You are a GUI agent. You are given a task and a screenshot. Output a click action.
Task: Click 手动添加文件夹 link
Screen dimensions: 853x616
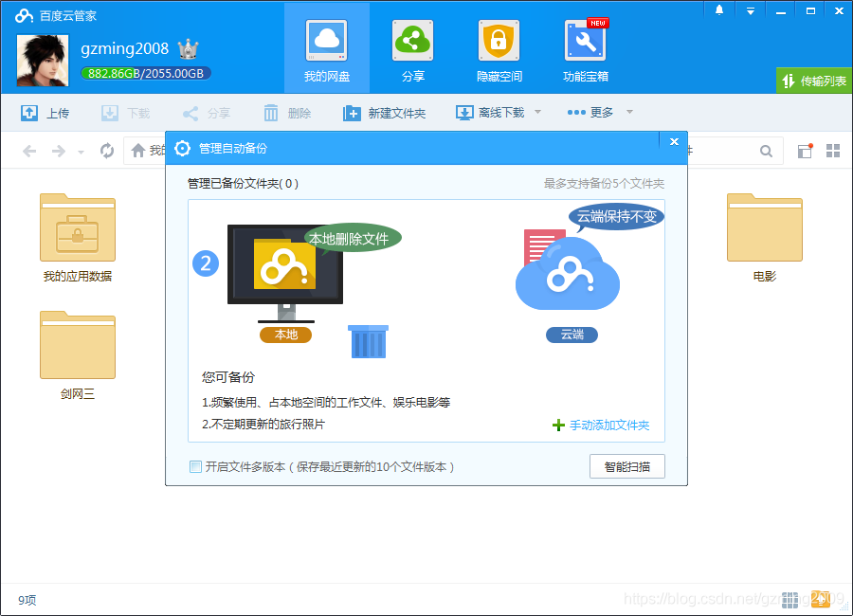(x=601, y=425)
